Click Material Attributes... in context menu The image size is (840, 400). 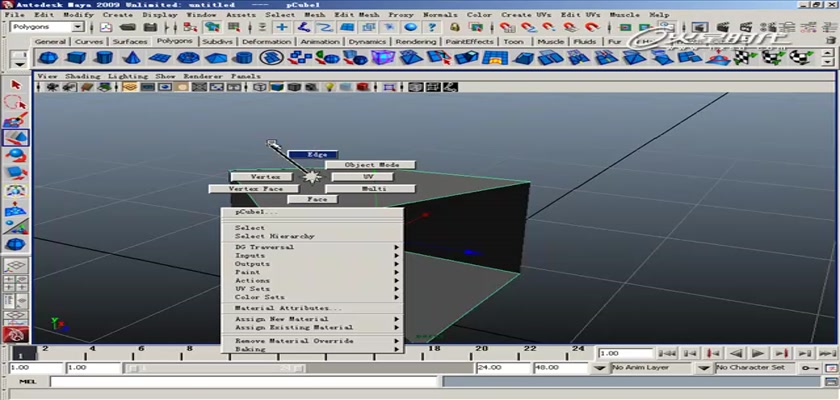point(287,308)
